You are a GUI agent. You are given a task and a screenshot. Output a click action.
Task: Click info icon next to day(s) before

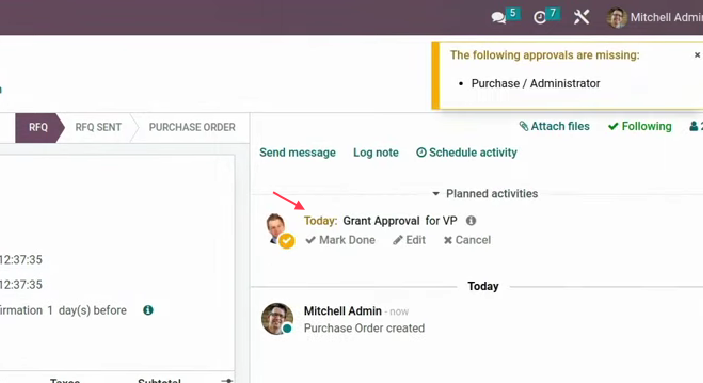click(x=148, y=310)
